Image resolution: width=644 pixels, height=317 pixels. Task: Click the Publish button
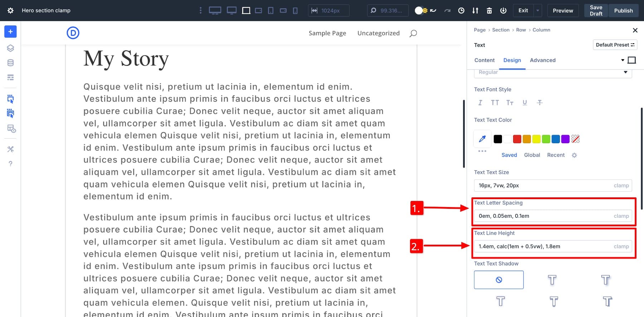pos(623,10)
